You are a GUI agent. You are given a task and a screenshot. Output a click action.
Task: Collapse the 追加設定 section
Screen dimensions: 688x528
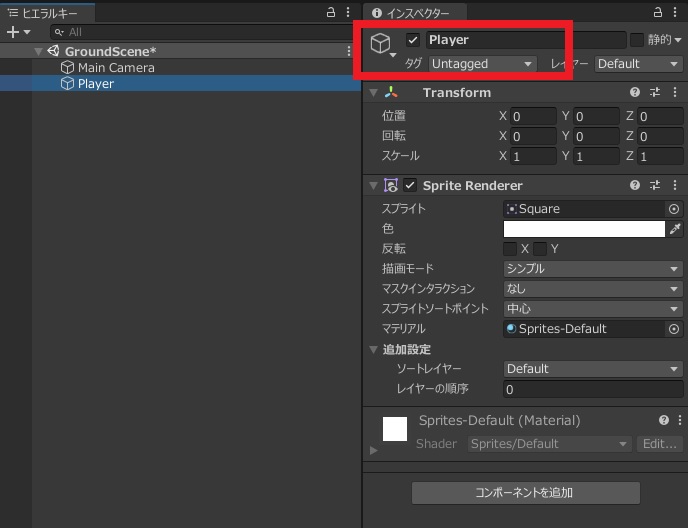click(x=373, y=349)
